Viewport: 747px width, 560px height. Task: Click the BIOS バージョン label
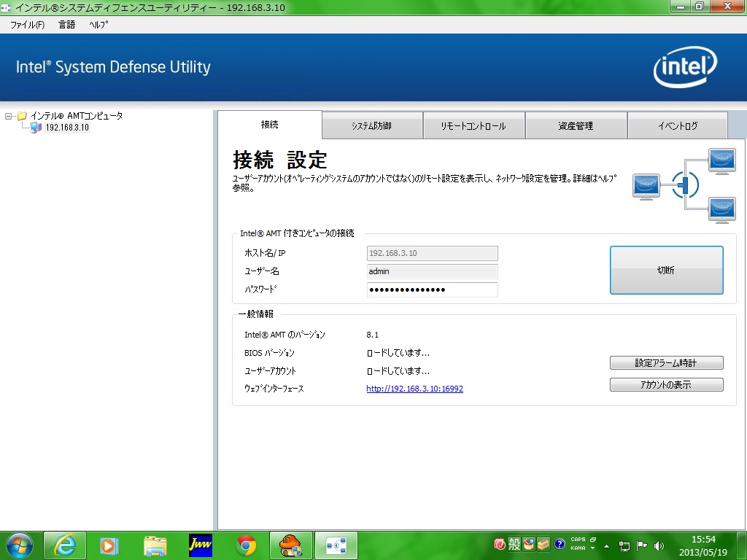(x=270, y=353)
